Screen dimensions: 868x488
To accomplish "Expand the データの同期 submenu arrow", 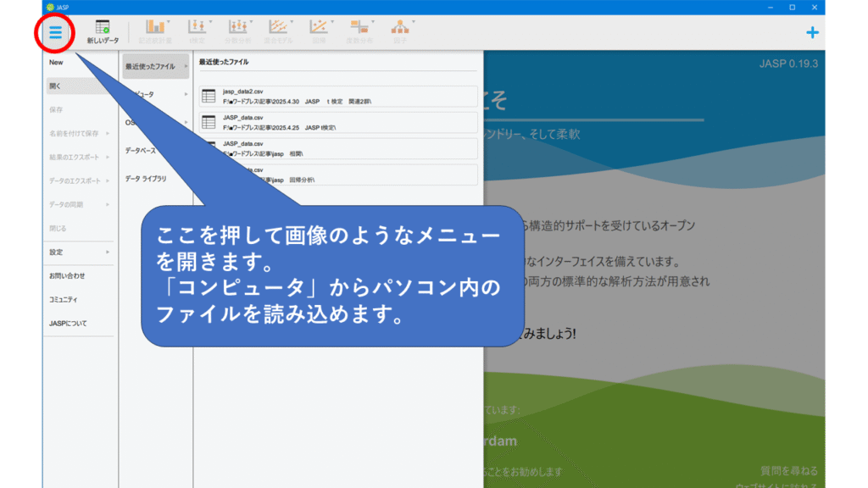I will point(108,205).
